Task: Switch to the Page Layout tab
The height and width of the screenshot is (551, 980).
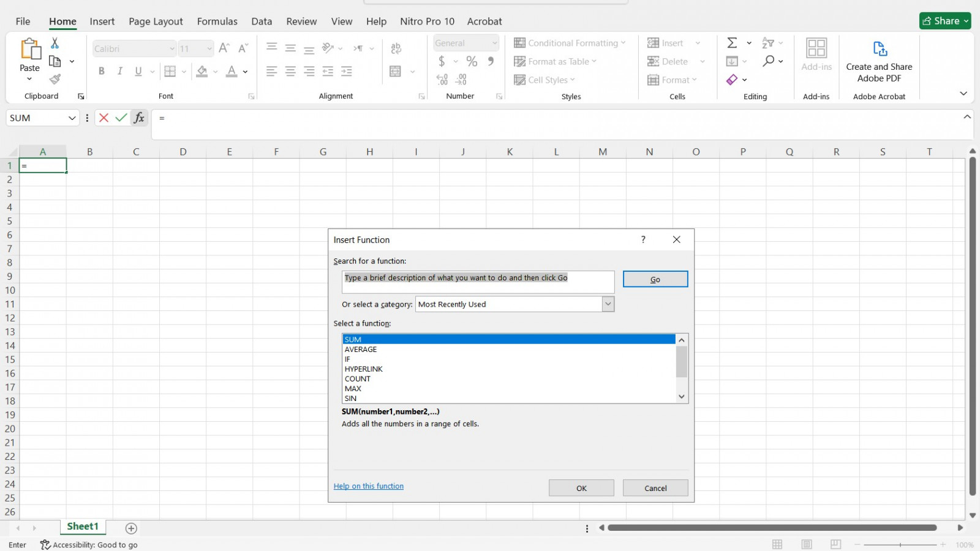Action: tap(156, 21)
